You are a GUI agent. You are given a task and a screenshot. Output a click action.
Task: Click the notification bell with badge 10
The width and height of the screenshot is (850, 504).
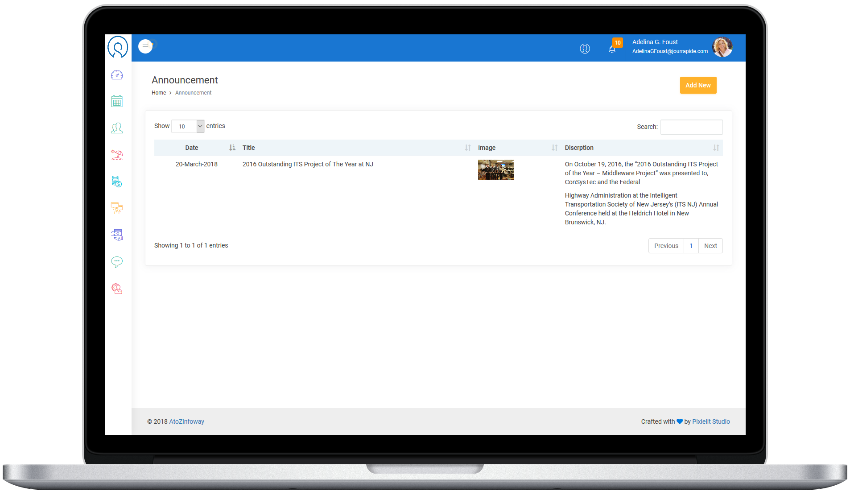[612, 49]
